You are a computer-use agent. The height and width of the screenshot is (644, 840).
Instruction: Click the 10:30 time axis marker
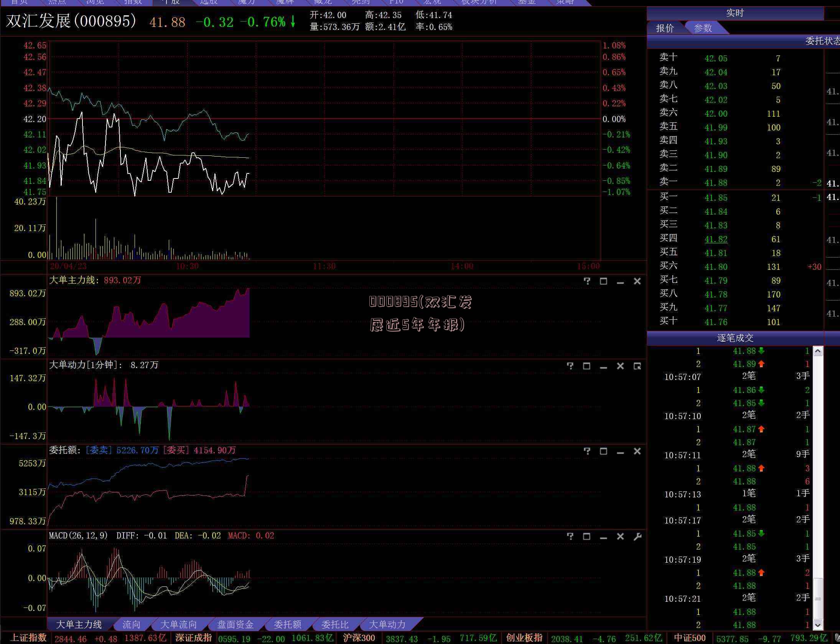pyautogui.click(x=187, y=266)
